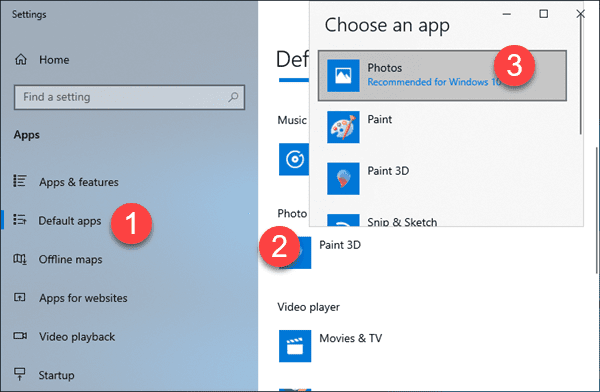Click the Music player default app icon
Viewport: 600px width, 392px height.
tap(294, 159)
